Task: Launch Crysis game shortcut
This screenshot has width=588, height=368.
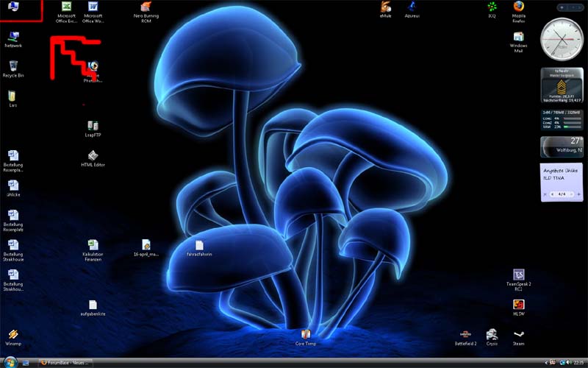Action: pos(492,337)
